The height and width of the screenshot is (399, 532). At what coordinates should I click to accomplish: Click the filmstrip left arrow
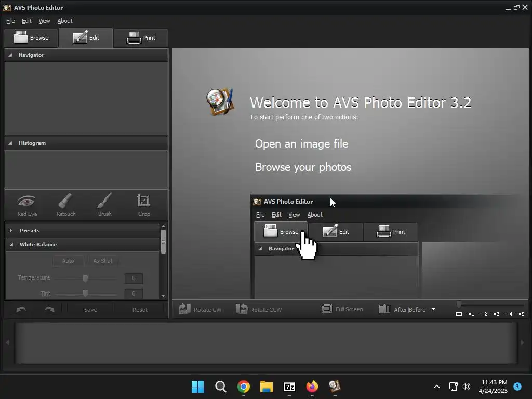[x=7, y=343]
